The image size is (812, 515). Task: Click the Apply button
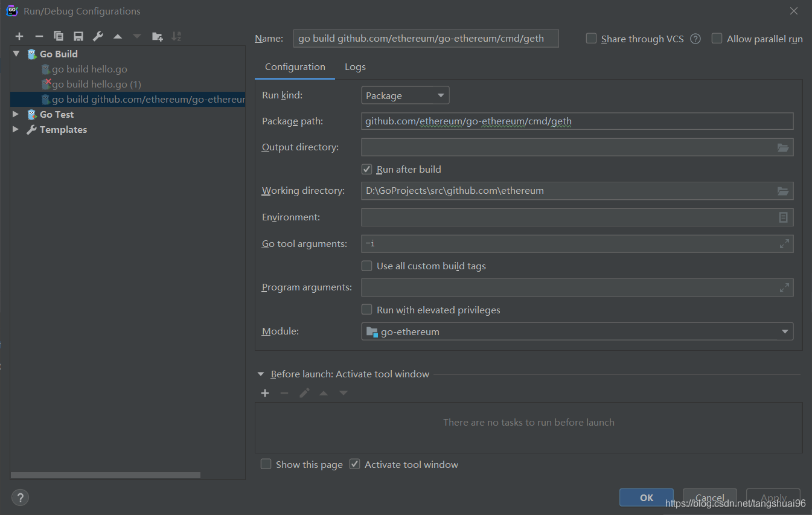pos(773,497)
